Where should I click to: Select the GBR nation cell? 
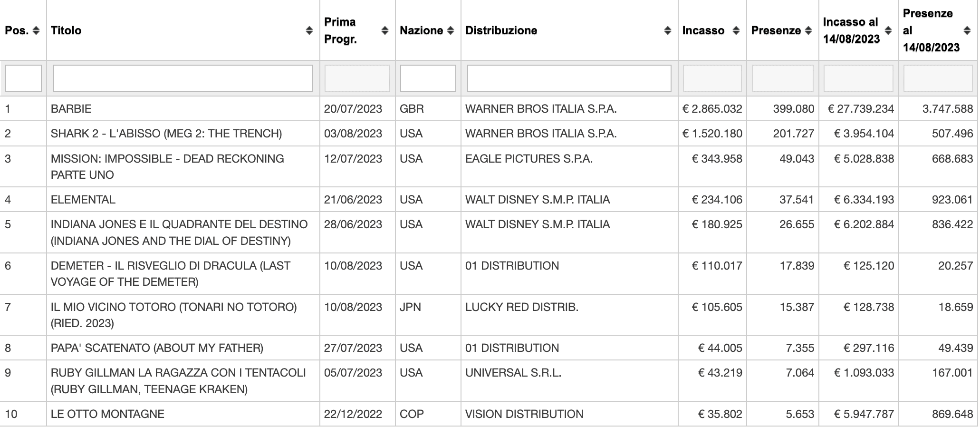(412, 109)
